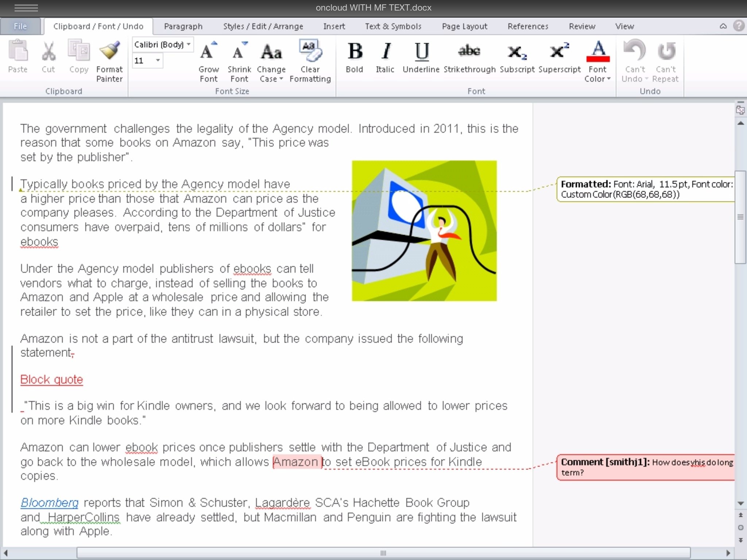Image resolution: width=747 pixels, height=560 pixels.
Task: Switch to the Paragraph tab
Action: 183,26
